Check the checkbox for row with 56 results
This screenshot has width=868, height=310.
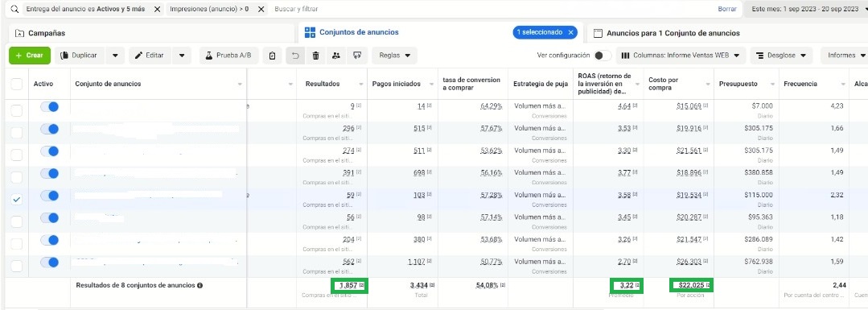(x=17, y=221)
